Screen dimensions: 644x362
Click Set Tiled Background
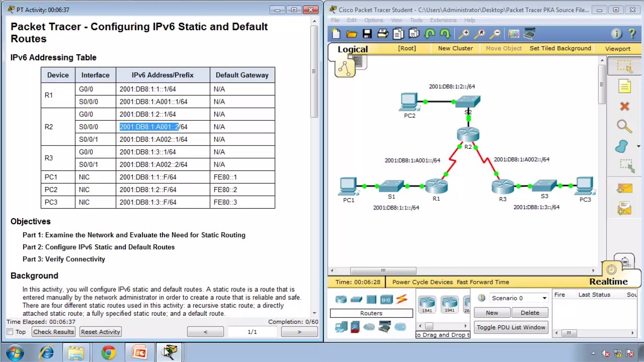coord(560,48)
